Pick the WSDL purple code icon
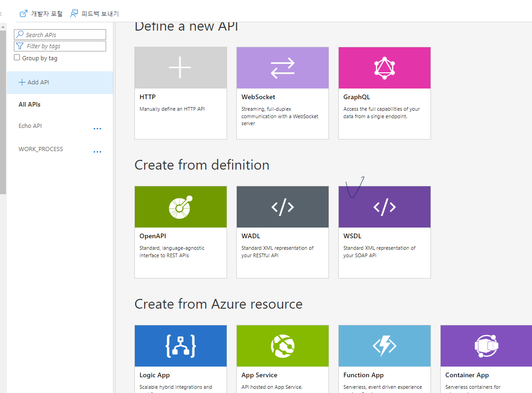The height and width of the screenshot is (393, 532). (x=385, y=207)
